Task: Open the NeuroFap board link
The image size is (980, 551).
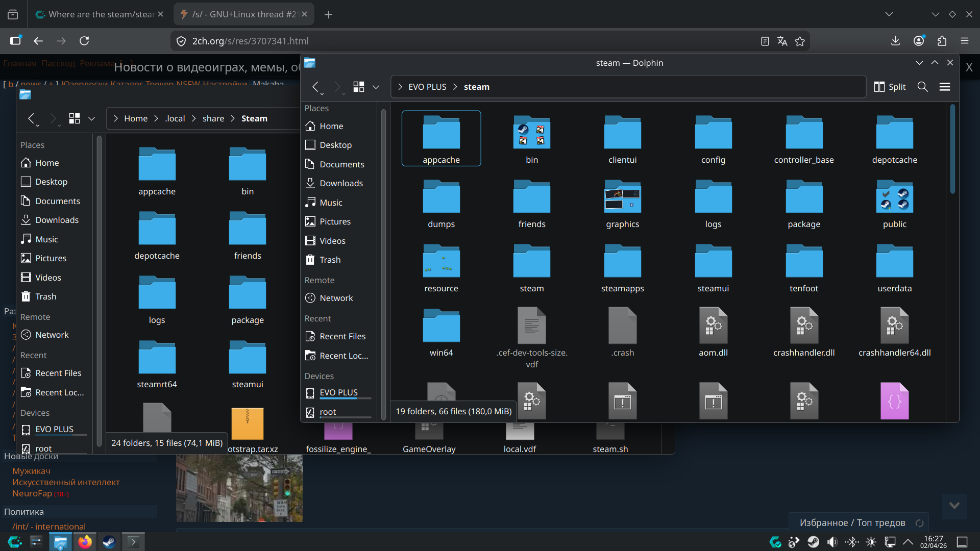Action: click(32, 493)
